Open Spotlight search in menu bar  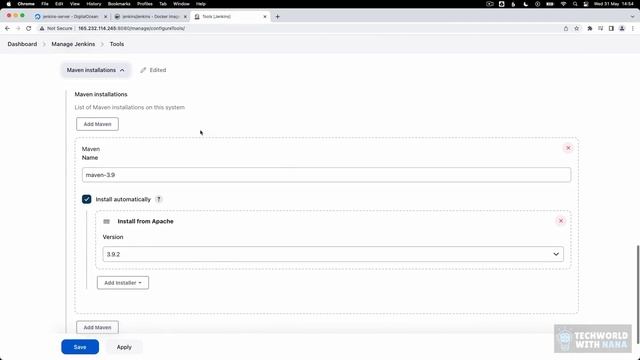point(575,4)
